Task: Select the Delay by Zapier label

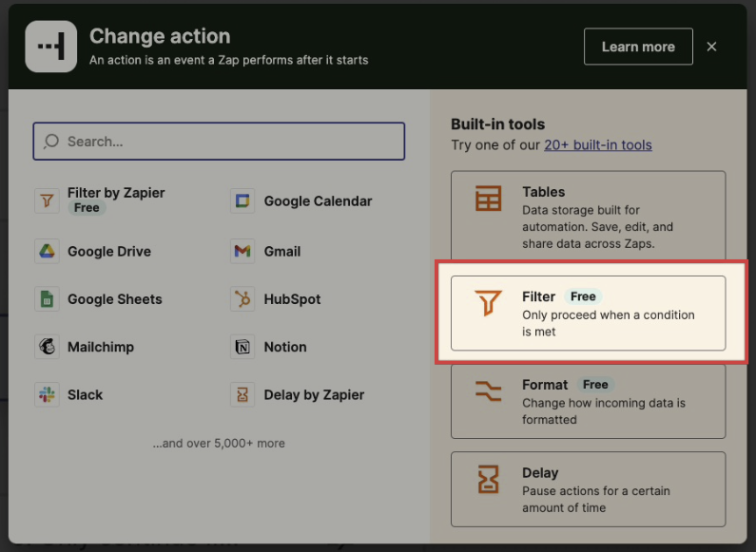Action: pos(315,395)
